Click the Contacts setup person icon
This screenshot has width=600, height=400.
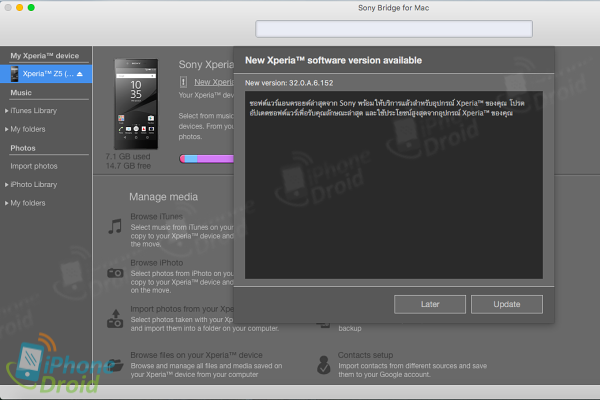pyautogui.click(x=324, y=365)
